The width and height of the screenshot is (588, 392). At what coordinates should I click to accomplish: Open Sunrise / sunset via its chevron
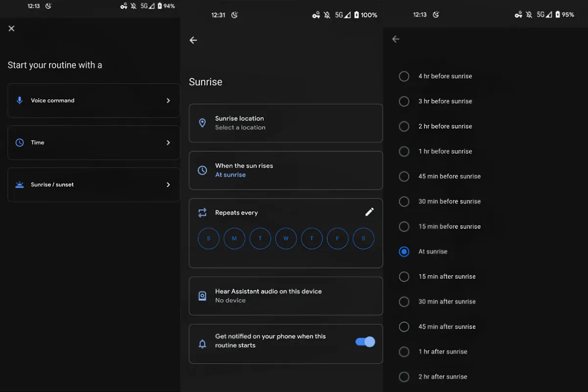168,185
